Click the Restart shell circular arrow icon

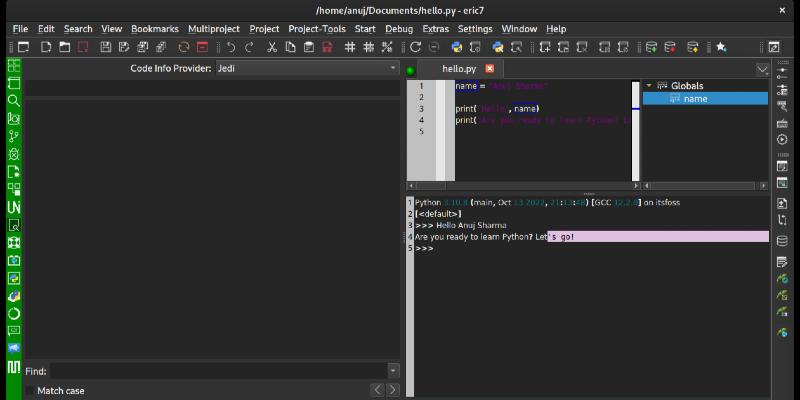click(x=415, y=47)
